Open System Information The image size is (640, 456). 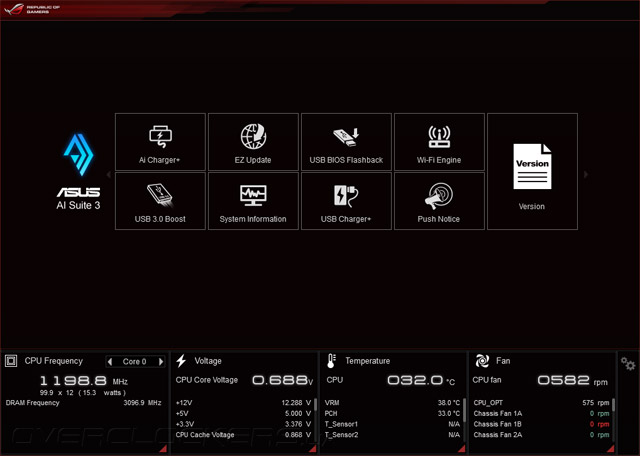[253, 201]
